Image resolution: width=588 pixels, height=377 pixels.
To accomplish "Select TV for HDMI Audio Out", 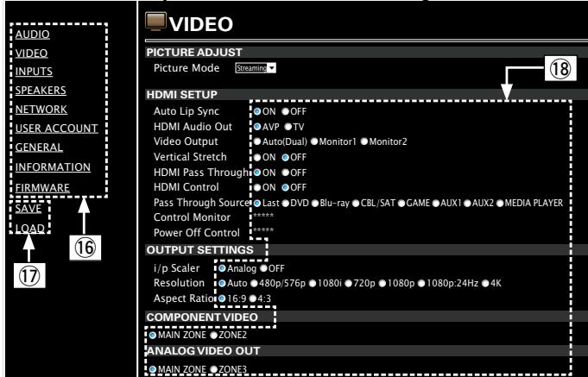I will [288, 127].
